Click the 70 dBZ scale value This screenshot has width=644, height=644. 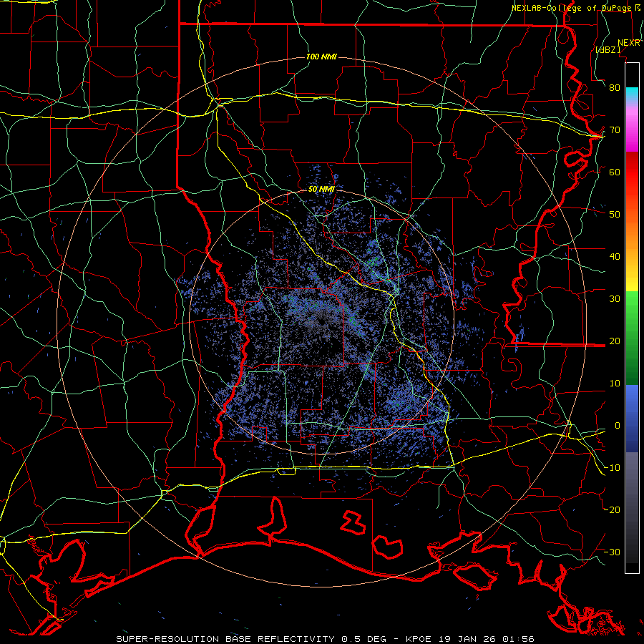tap(615, 130)
